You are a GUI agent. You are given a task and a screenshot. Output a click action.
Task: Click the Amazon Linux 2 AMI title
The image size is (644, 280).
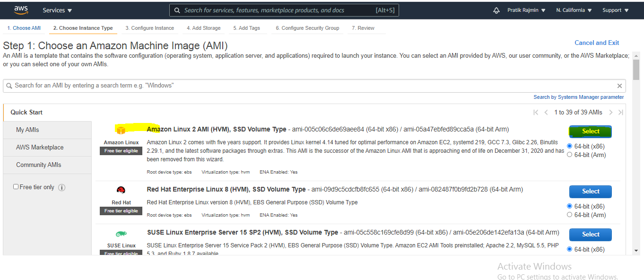tap(217, 129)
